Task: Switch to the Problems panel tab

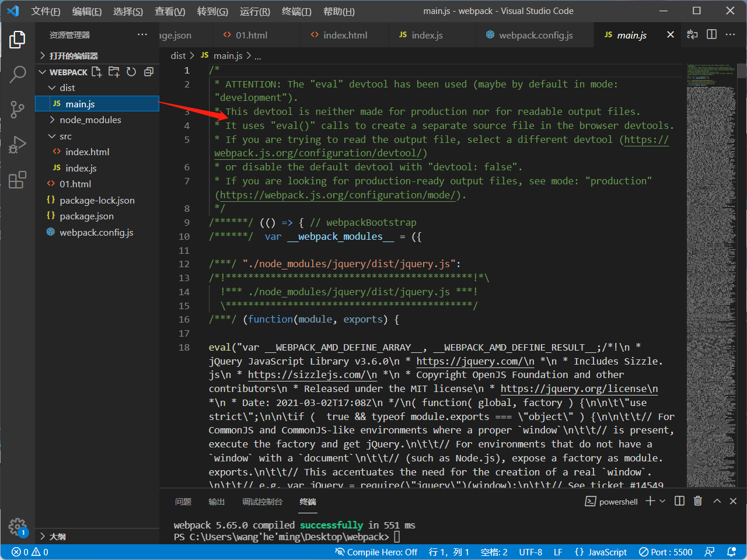Action: (x=183, y=502)
